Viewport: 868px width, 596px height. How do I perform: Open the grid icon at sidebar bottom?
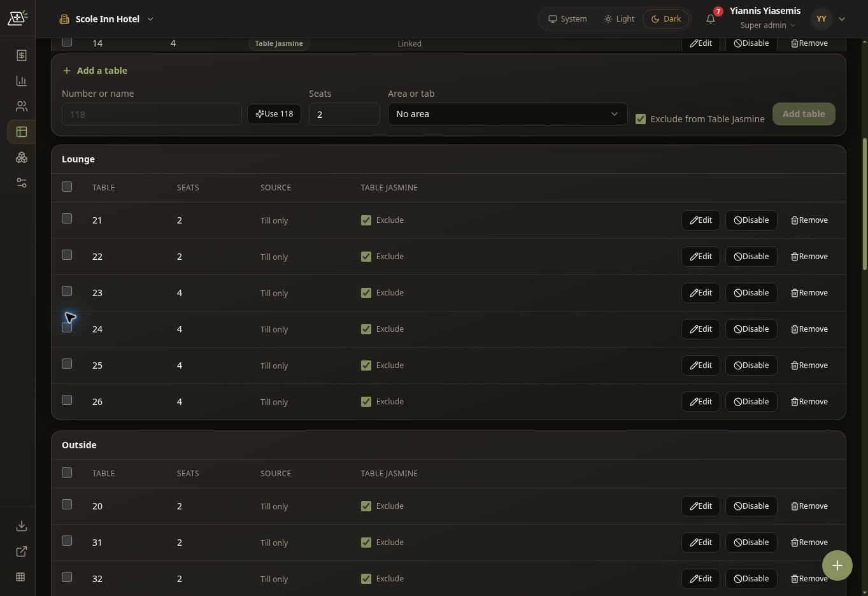tap(21, 577)
